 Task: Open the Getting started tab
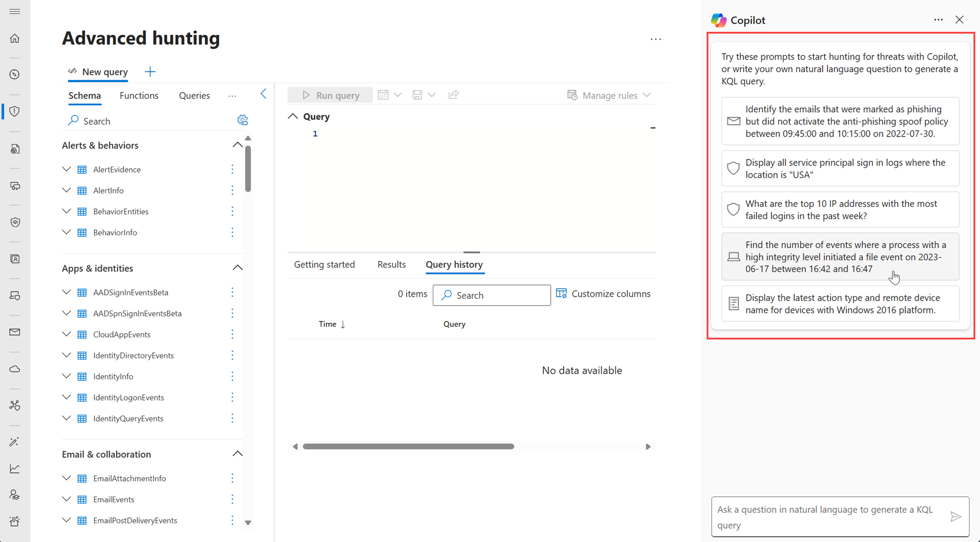point(324,264)
